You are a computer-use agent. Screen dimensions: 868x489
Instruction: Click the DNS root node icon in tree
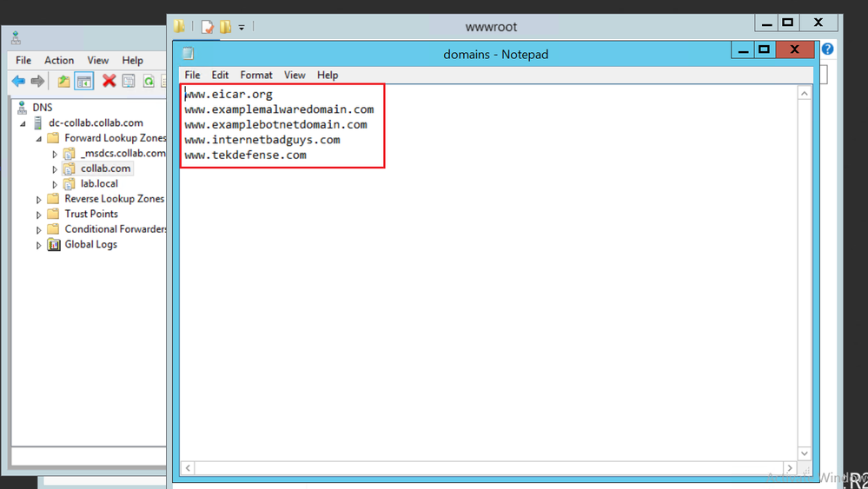[22, 108]
